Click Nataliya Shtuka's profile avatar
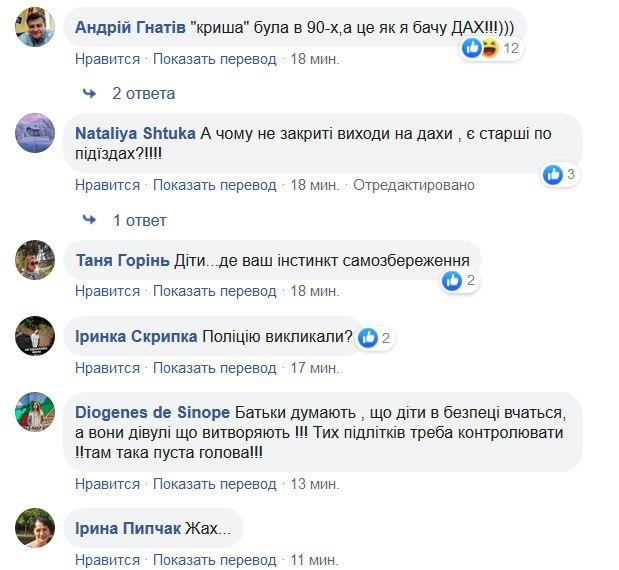This screenshot has width=619, height=570. (35, 136)
